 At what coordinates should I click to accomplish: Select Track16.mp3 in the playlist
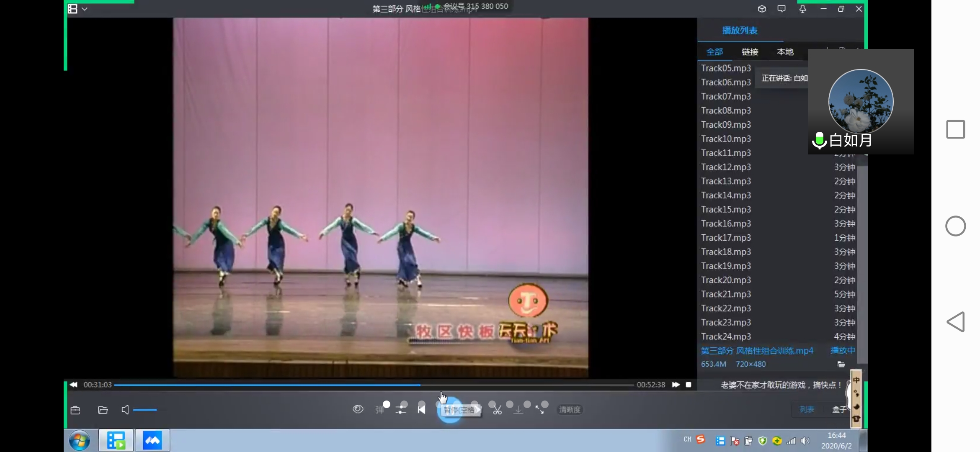click(x=778, y=223)
